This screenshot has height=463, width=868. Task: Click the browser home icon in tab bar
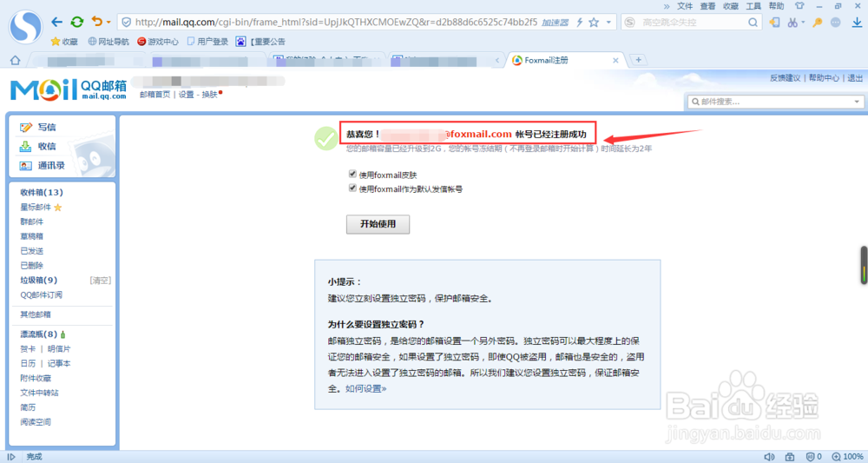(15, 60)
